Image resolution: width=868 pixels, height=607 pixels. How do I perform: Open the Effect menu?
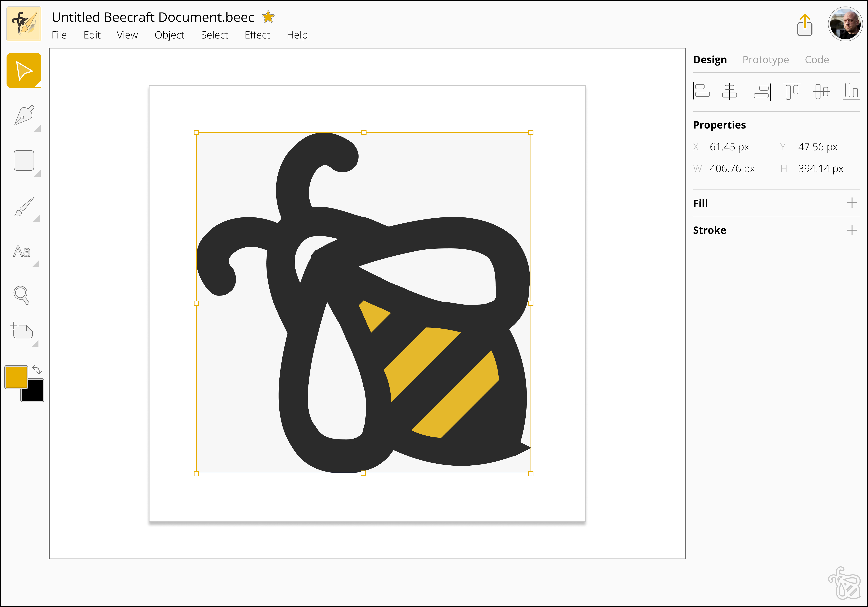257,35
